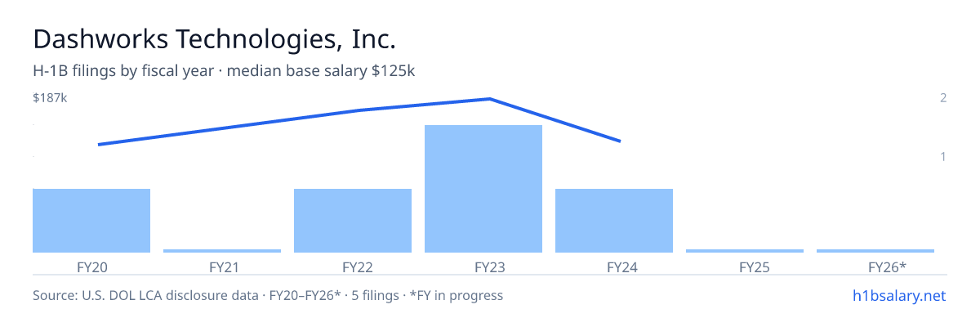
Task: Select the tall FY23 filings bar
Action: click(483, 189)
